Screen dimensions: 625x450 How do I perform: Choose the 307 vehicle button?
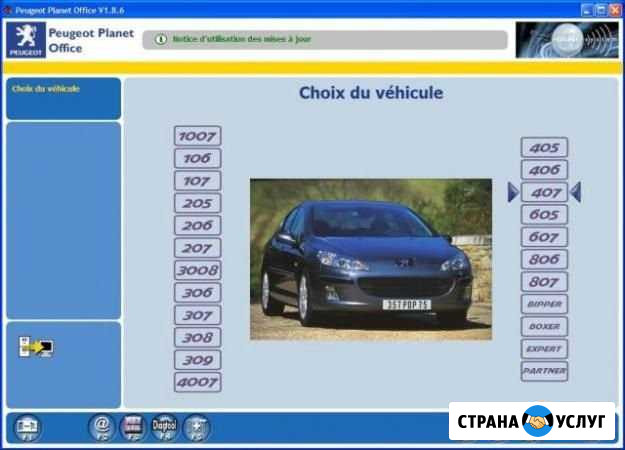[x=197, y=315]
